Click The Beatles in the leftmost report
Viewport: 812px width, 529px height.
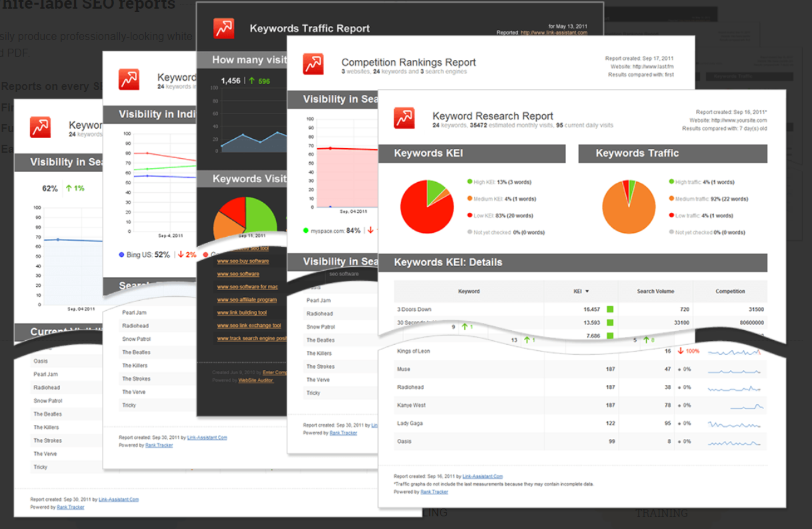click(x=48, y=414)
